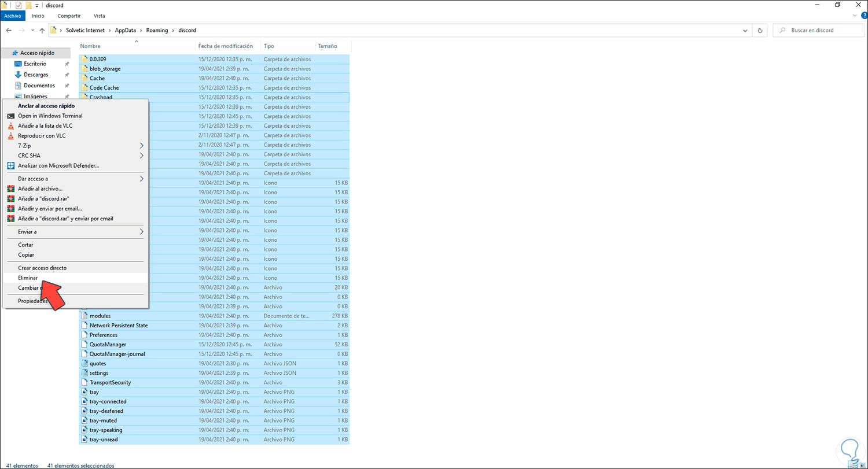
Task: Go up one folder level
Action: tap(42, 30)
